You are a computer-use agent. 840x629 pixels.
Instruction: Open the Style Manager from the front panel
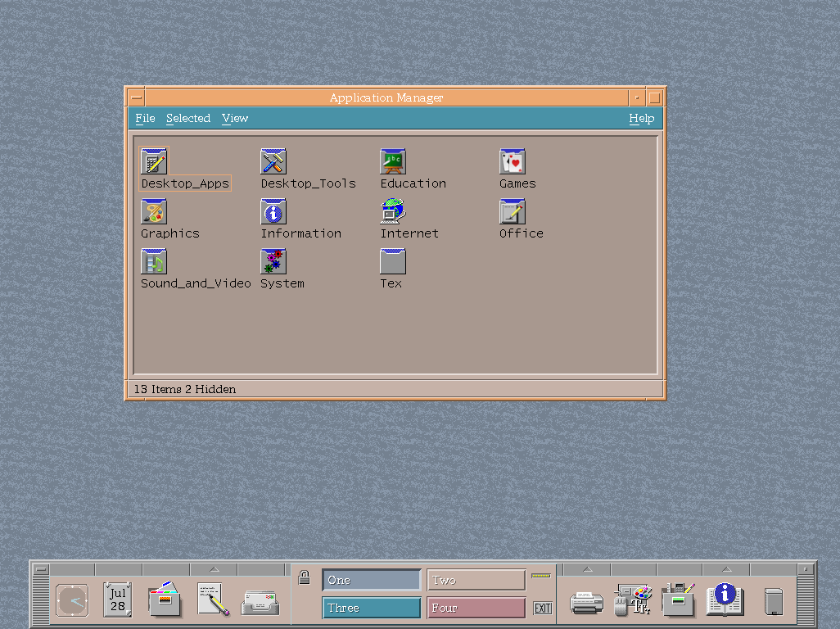tap(633, 600)
